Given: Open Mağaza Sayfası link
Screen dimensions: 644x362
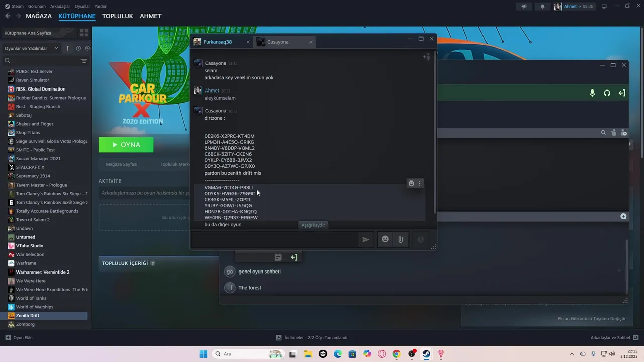Looking at the screenshot, I should click(x=121, y=164).
